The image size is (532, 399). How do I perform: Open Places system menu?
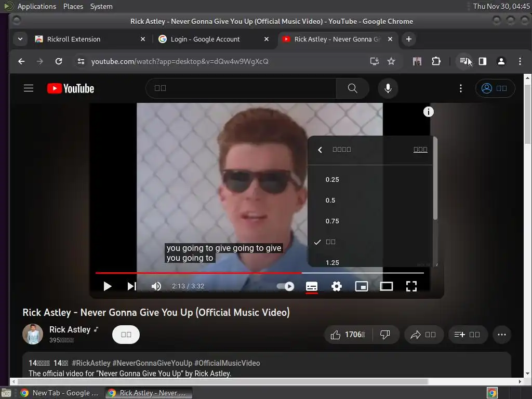coord(73,6)
